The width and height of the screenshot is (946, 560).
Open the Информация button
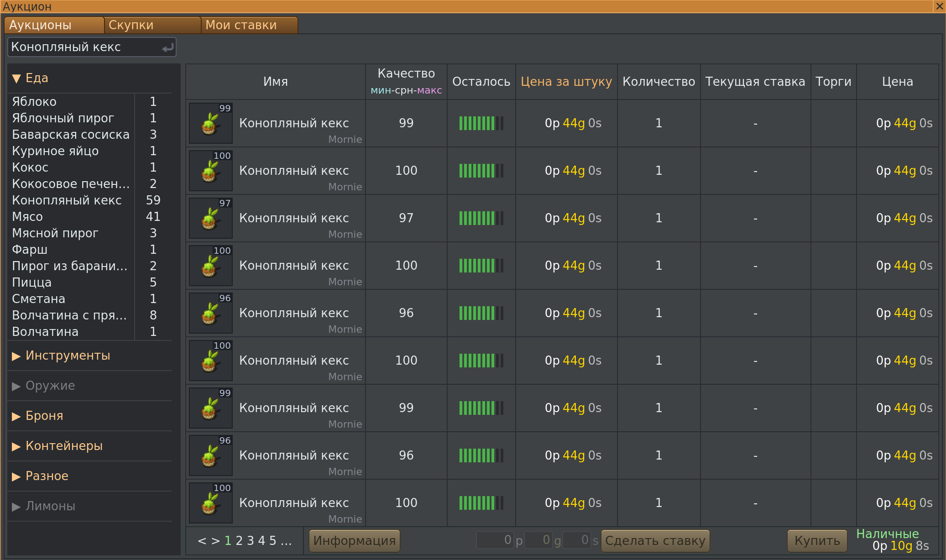354,541
